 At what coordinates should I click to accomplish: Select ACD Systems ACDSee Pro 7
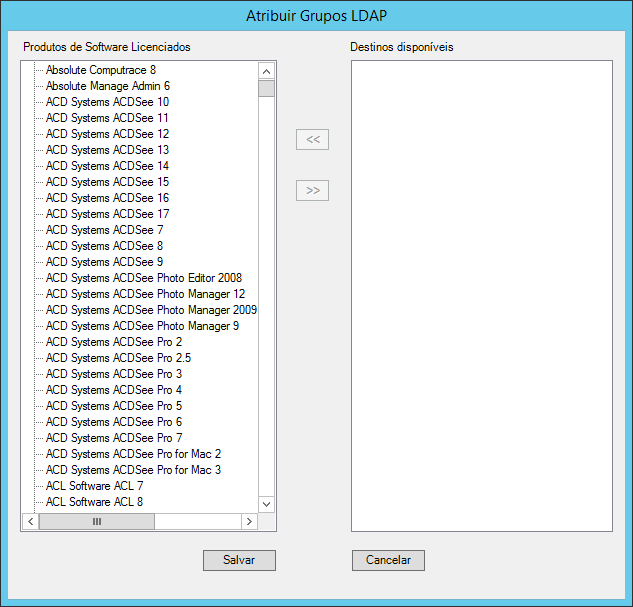pyautogui.click(x=114, y=438)
